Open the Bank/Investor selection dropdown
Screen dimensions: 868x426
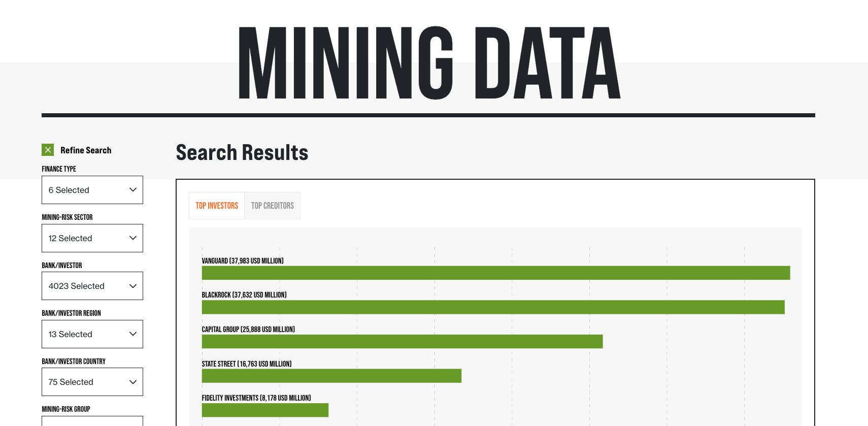(92, 286)
